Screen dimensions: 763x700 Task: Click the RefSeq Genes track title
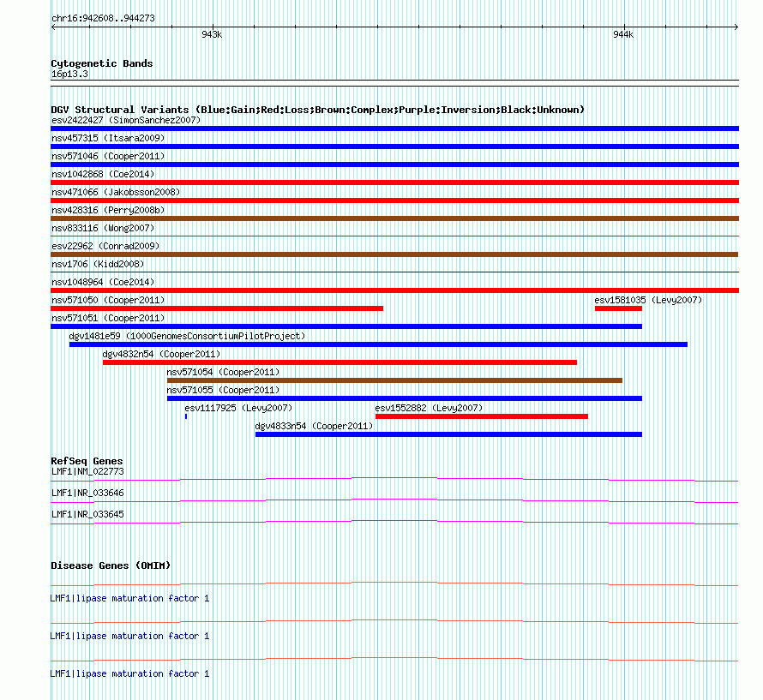pos(87,461)
